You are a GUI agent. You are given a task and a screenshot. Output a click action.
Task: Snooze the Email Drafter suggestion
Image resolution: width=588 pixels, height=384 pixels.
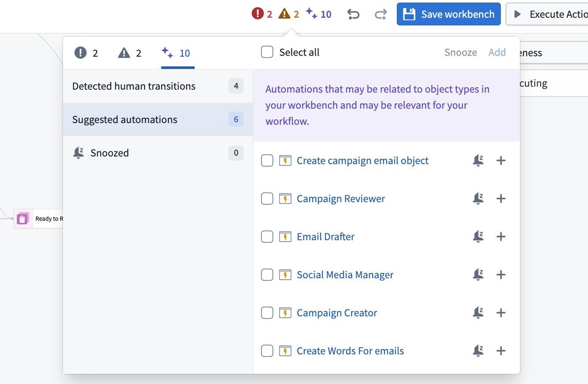[x=478, y=237]
